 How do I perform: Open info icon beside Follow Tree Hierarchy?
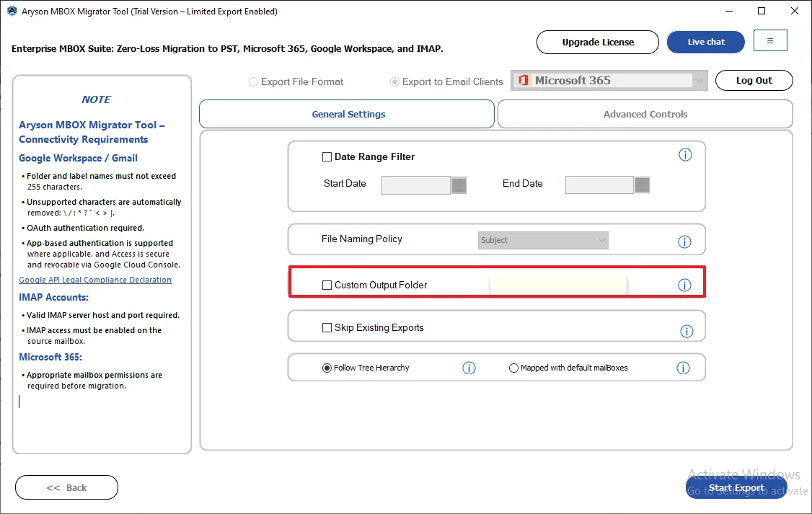(469, 368)
